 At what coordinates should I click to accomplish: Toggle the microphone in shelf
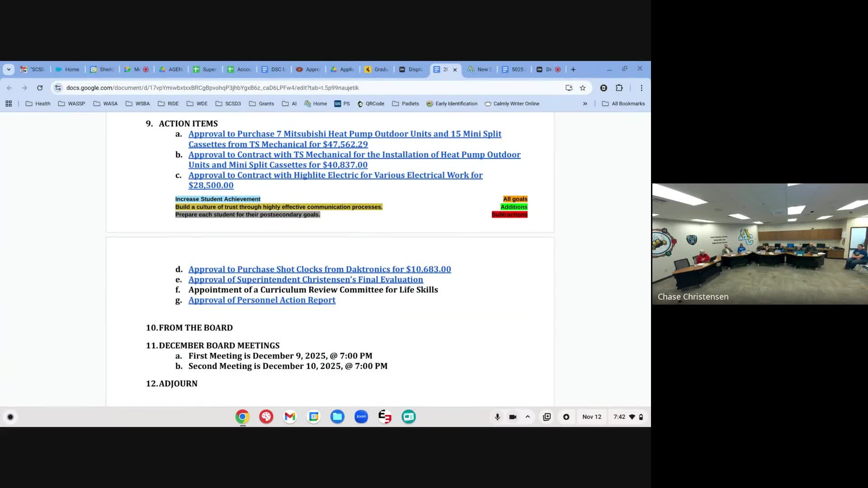pos(497,417)
